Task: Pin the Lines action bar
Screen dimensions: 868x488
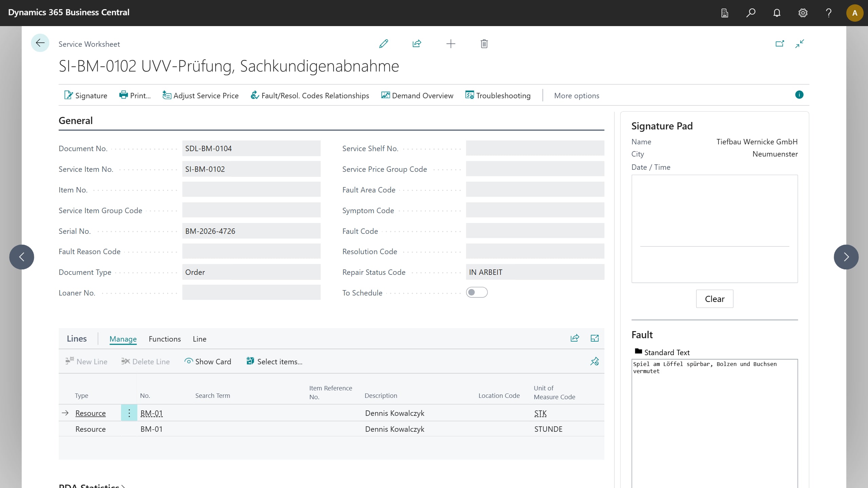Action: [594, 361]
